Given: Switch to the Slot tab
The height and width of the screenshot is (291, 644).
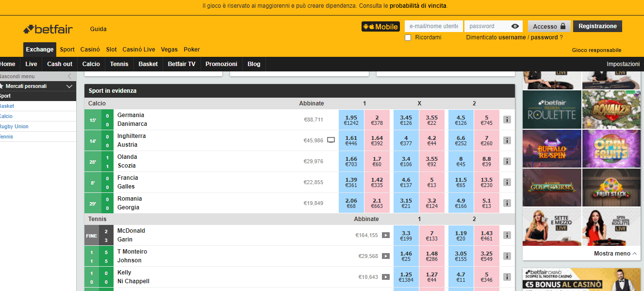Looking at the screenshot, I should (111, 50).
